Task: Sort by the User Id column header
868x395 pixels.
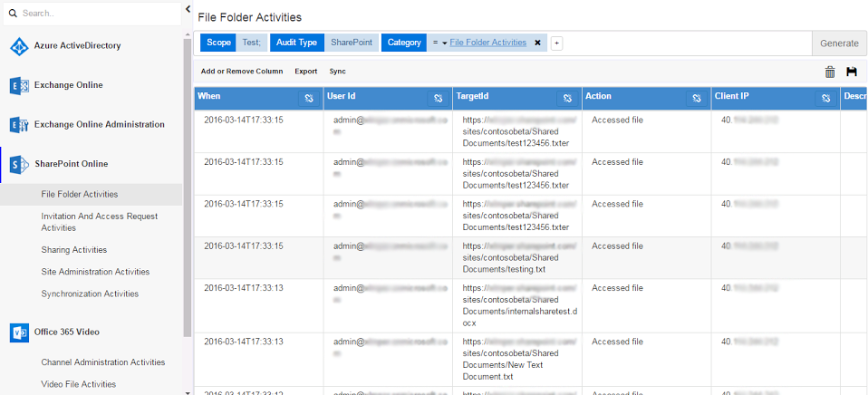Action: pos(341,96)
